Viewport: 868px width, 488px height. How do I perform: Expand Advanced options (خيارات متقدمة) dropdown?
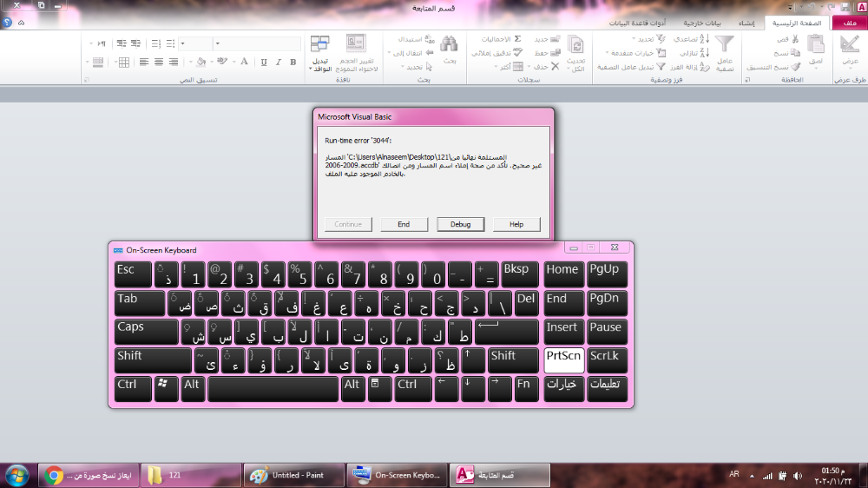click(x=607, y=53)
